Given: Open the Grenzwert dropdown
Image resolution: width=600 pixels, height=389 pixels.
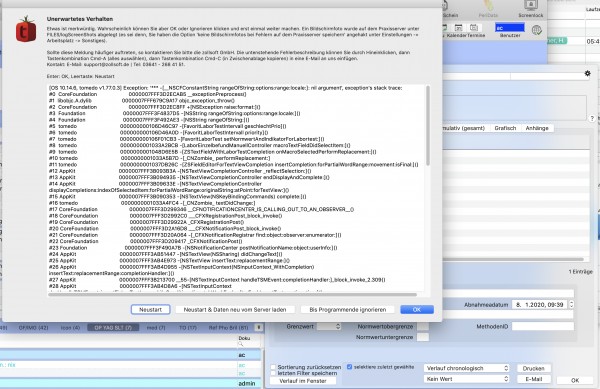Looking at the screenshot, I should [x=329, y=326].
